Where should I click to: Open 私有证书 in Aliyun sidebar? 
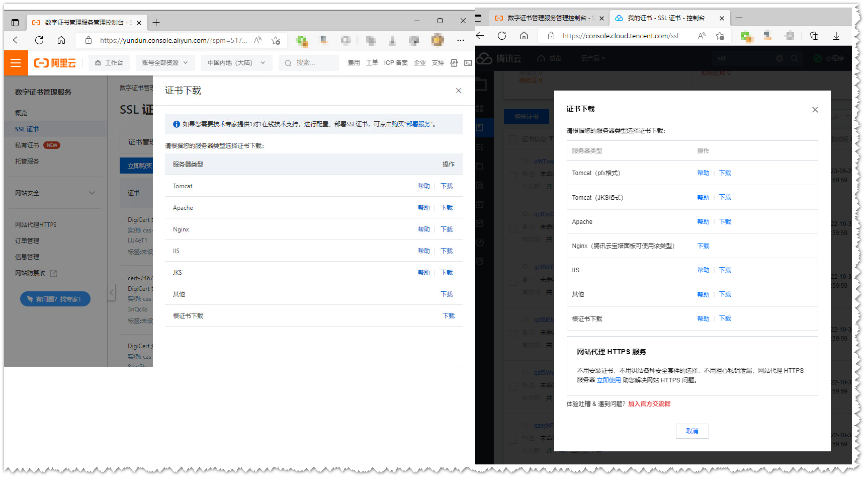click(x=27, y=145)
